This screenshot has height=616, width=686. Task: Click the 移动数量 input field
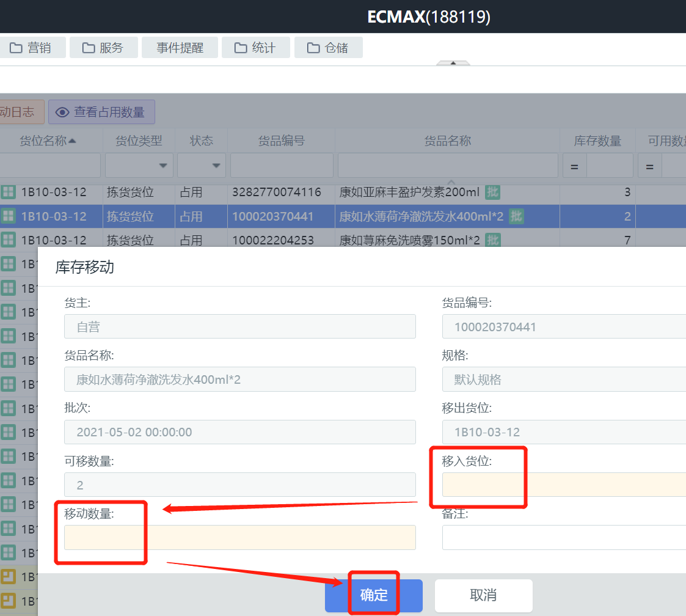click(239, 537)
